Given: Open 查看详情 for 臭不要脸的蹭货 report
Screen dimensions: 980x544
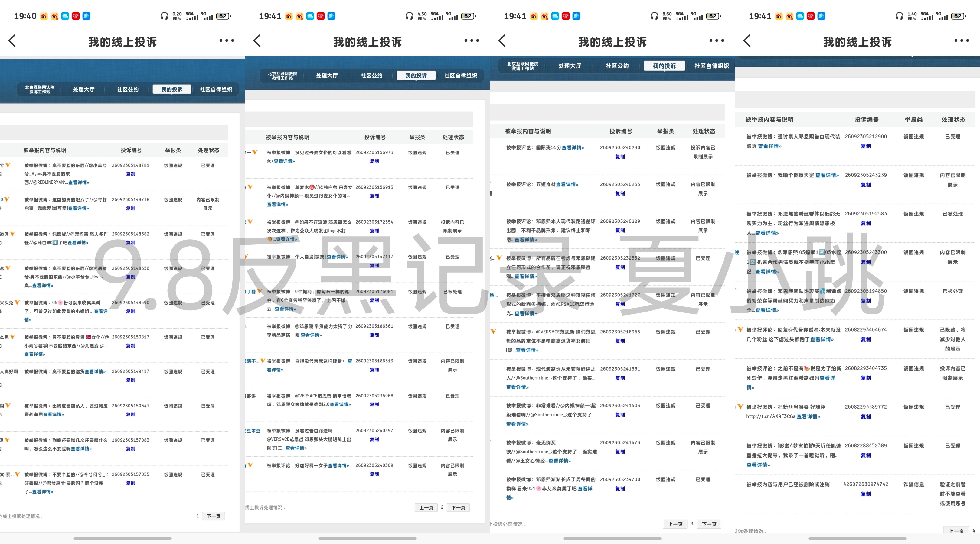Looking at the screenshot, I should (x=95, y=371).
